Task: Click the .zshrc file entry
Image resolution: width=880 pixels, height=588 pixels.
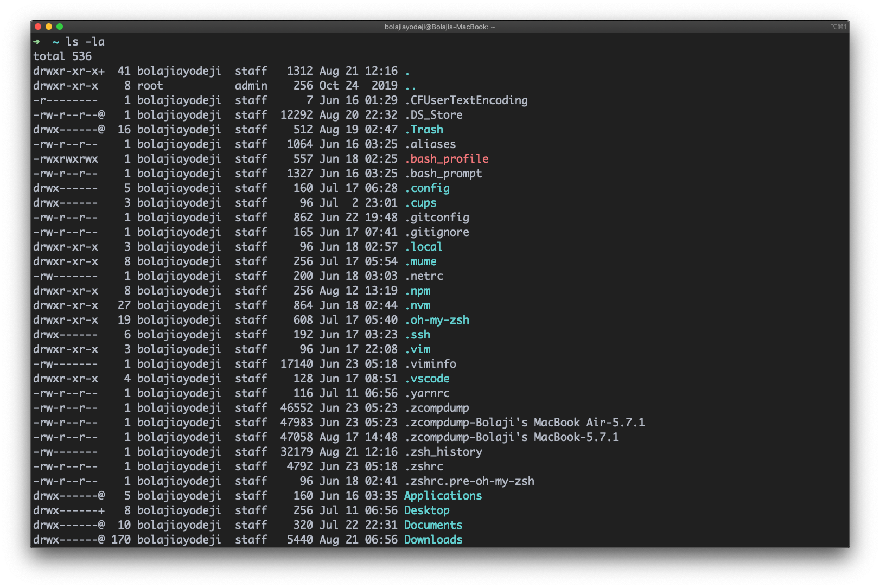Action: [424, 466]
